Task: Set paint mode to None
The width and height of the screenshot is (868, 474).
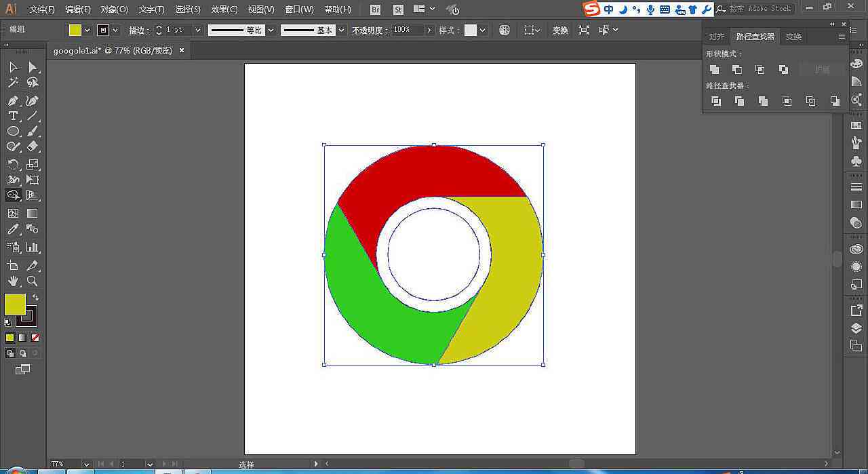Action: [x=35, y=337]
